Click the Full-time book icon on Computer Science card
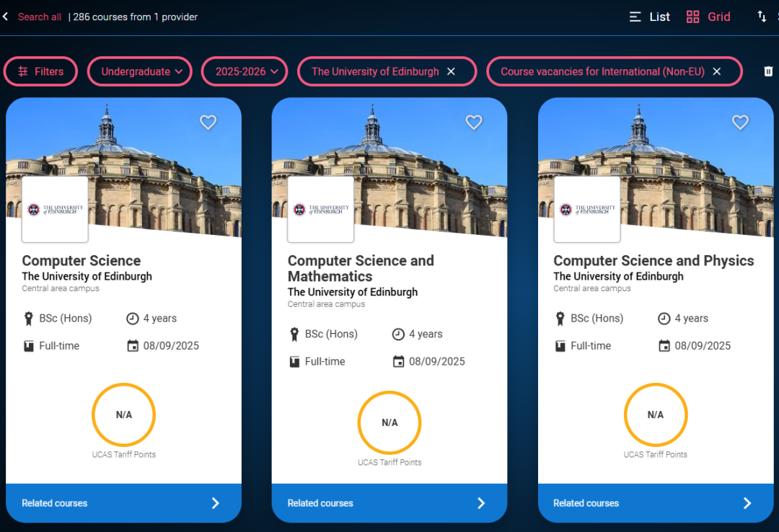Screen dimensions: 779x532 [29, 346]
